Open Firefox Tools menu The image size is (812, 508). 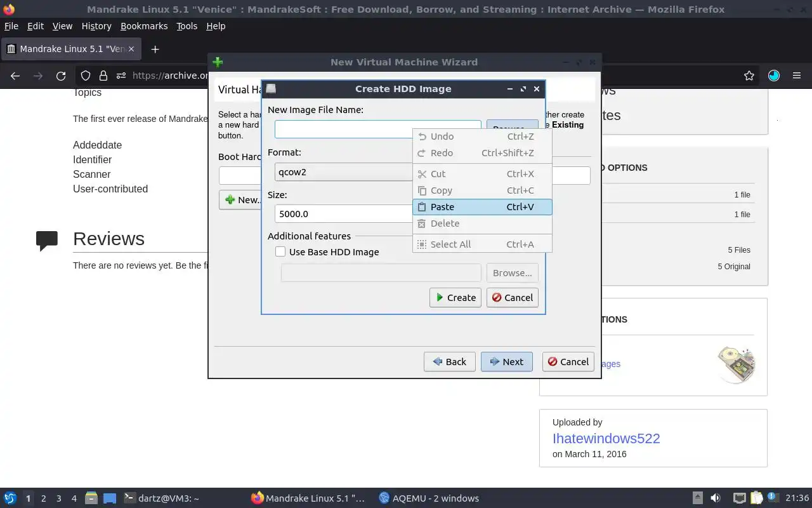pos(187,26)
